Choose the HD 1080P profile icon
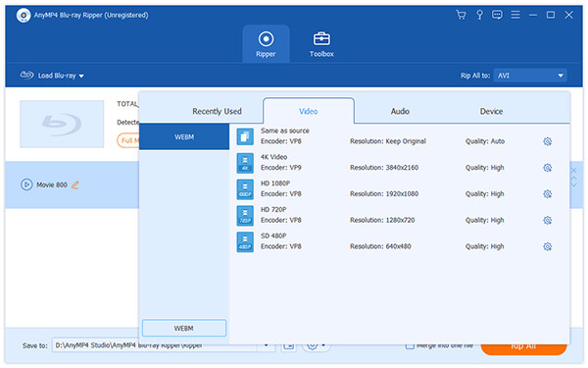588x368 pixels. pyautogui.click(x=245, y=189)
